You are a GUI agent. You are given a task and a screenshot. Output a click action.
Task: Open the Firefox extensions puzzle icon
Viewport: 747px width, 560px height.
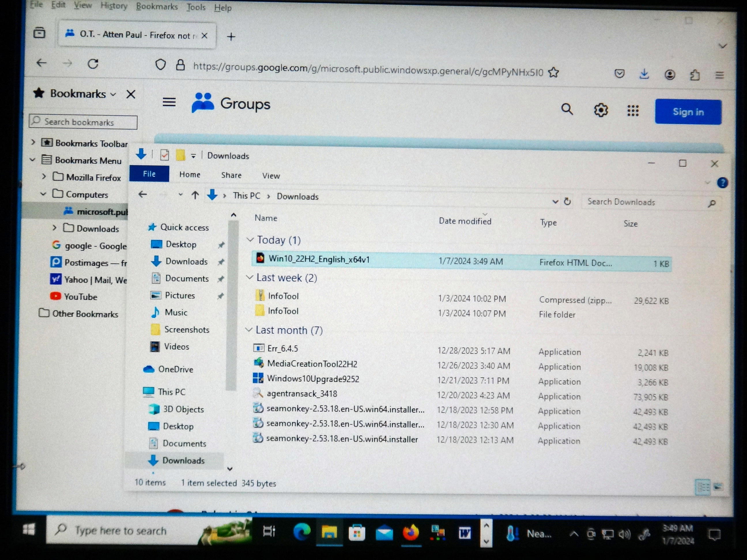tap(695, 75)
